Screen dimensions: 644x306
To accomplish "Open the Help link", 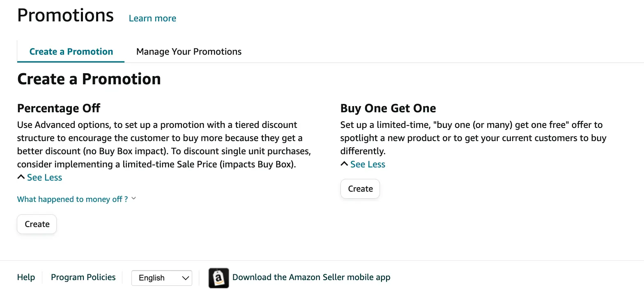I will pos(26,277).
